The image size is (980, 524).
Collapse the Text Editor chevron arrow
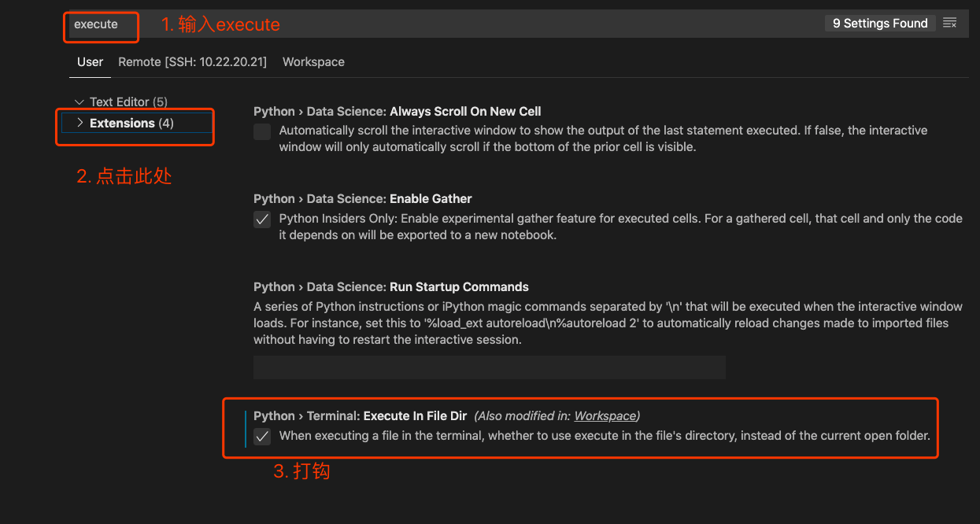(x=79, y=102)
